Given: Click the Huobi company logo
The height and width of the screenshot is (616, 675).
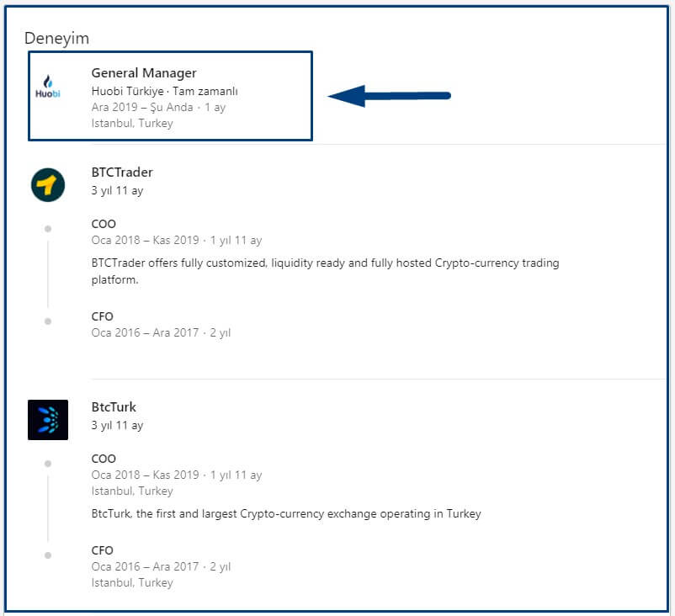Looking at the screenshot, I should tap(48, 88).
